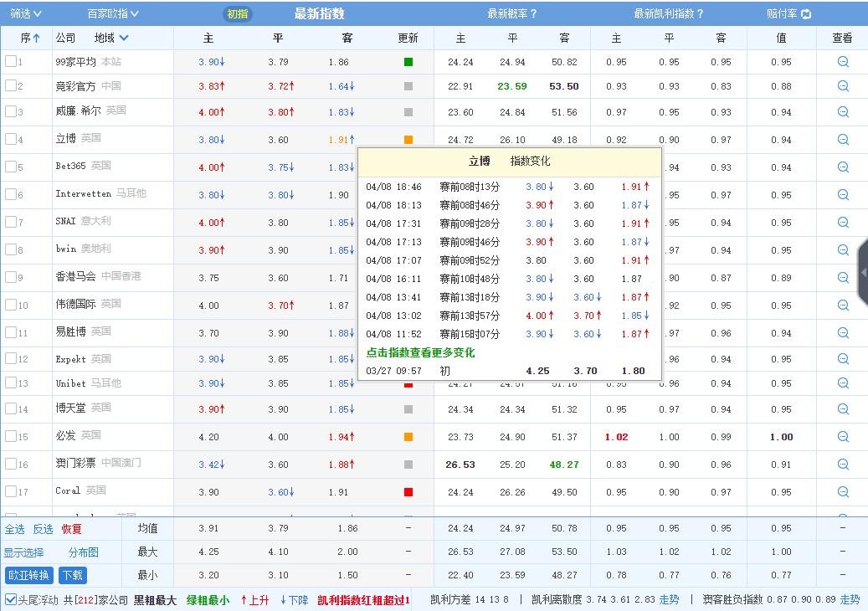The width and height of the screenshot is (868, 611).
Task: Click the green update square for 99家平均
Action: [x=408, y=62]
